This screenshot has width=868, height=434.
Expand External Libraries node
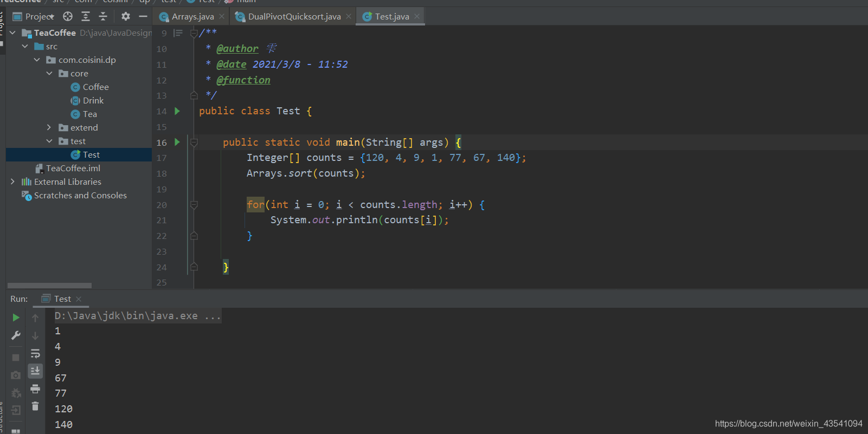click(x=12, y=182)
